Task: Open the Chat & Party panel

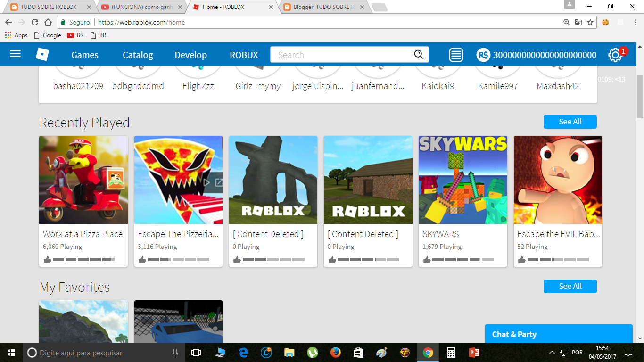Action: [x=559, y=334]
